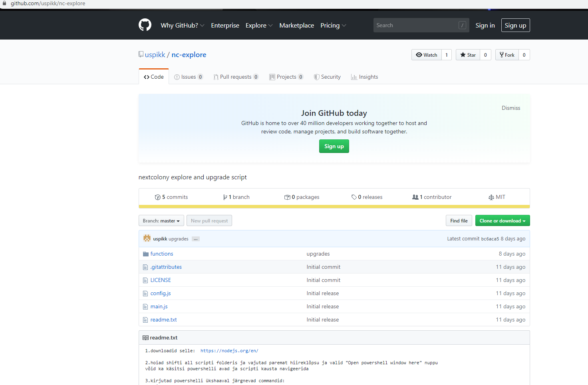This screenshot has height=385, width=588.
Task: Open the Pull requests tab
Action: pos(236,77)
